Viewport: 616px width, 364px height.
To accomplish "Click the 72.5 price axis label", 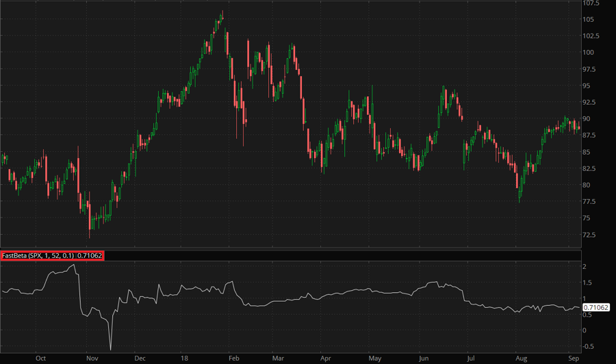I will (591, 235).
